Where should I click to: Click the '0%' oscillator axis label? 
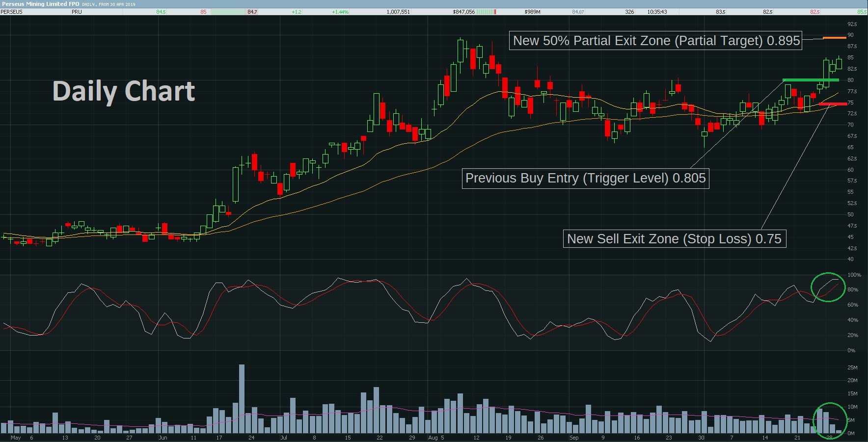point(852,351)
